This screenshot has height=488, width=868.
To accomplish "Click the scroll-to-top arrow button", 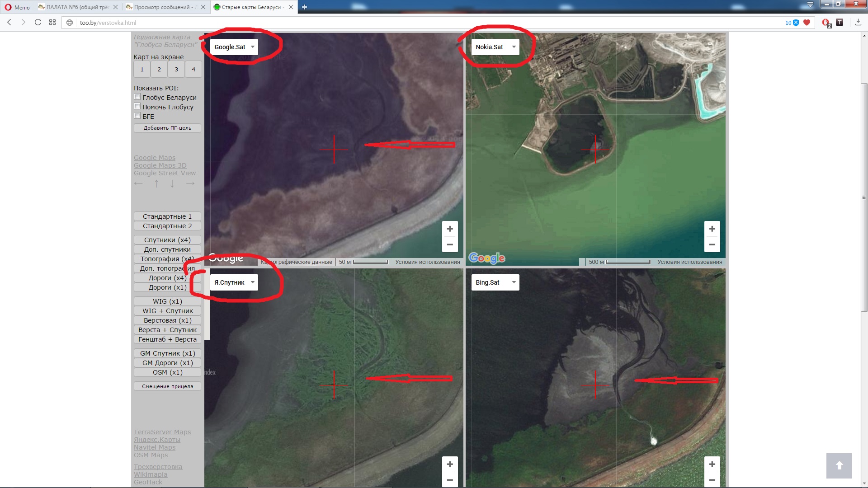I will pyautogui.click(x=839, y=465).
